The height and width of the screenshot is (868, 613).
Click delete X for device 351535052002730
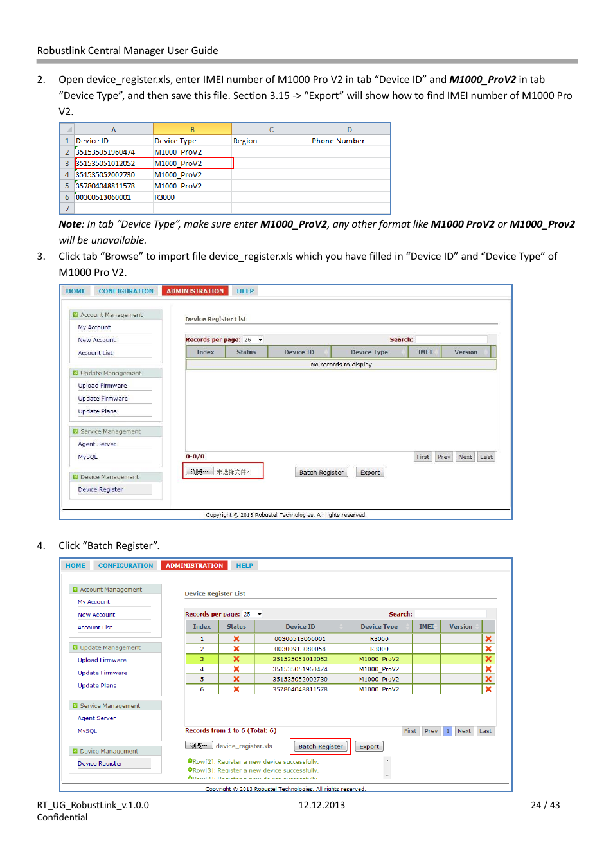[488, 679]
